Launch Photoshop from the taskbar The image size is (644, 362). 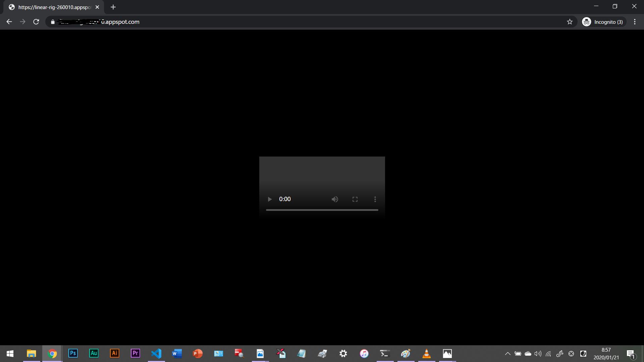(x=73, y=353)
